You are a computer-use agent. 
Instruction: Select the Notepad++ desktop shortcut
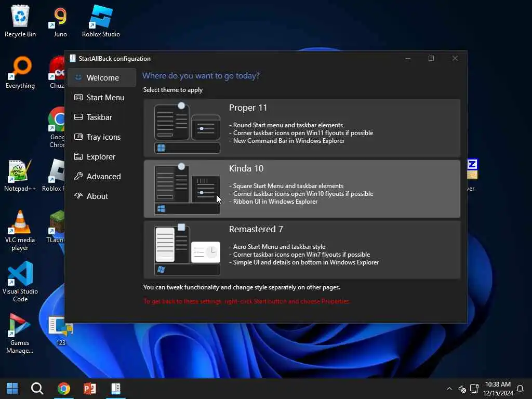pos(20,176)
